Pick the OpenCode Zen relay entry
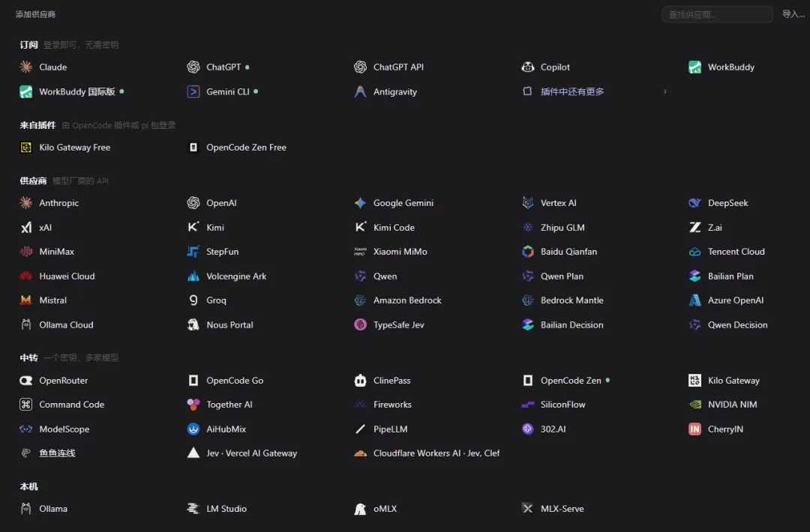 pos(565,381)
